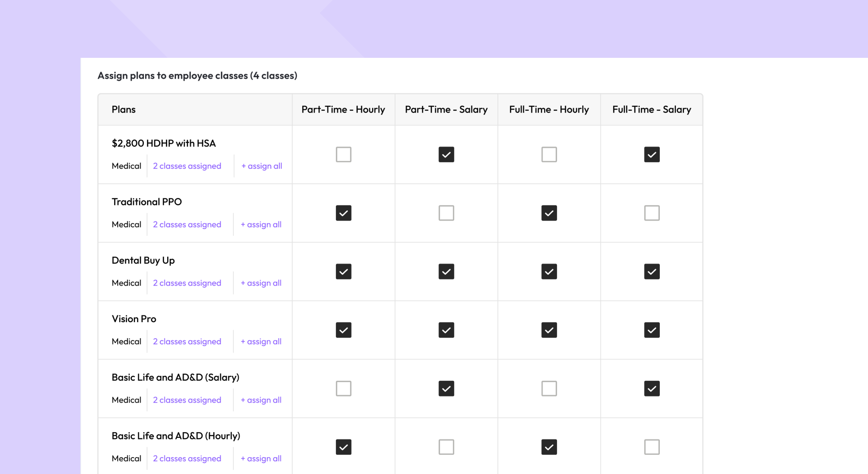The image size is (868, 474).
Task: Assign all classes to Dental Buy Up
Action: pyautogui.click(x=261, y=283)
